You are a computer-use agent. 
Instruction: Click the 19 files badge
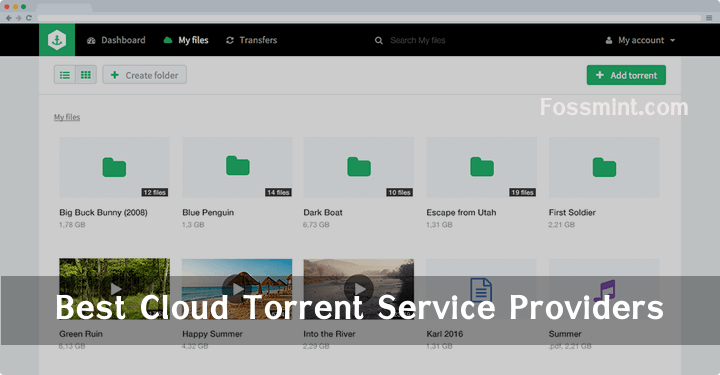523,192
